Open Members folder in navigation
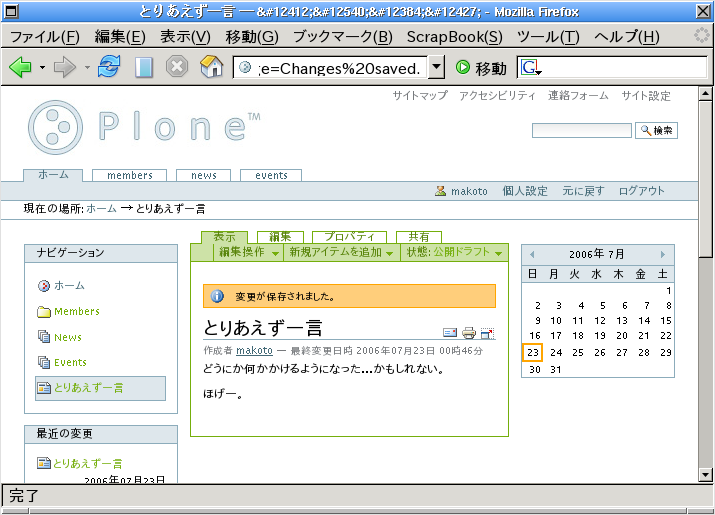715x515 pixels. (x=76, y=312)
